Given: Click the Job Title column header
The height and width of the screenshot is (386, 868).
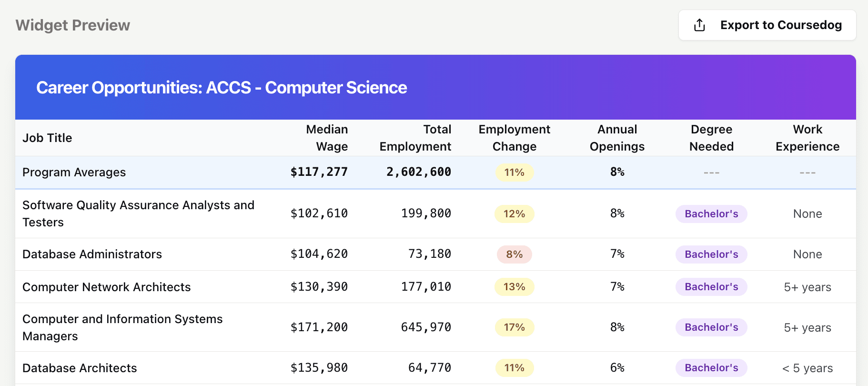Looking at the screenshot, I should point(47,138).
